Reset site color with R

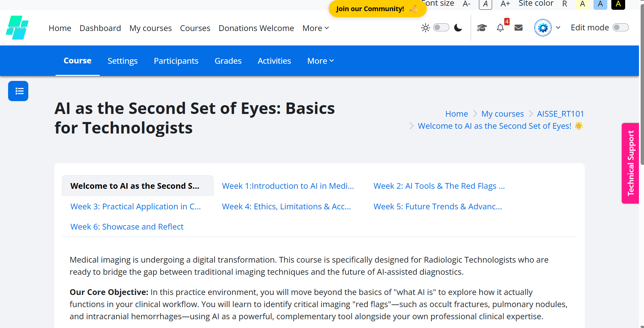[565, 4]
